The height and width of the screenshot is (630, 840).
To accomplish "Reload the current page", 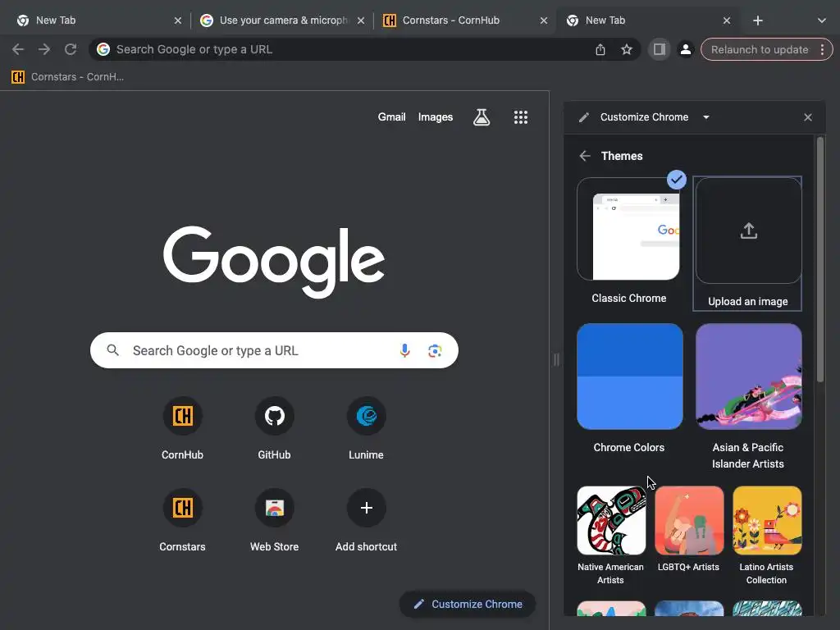I will [71, 49].
